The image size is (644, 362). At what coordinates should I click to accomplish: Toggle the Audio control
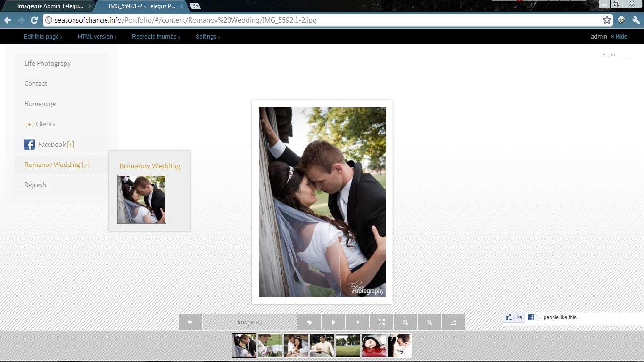pos(615,55)
